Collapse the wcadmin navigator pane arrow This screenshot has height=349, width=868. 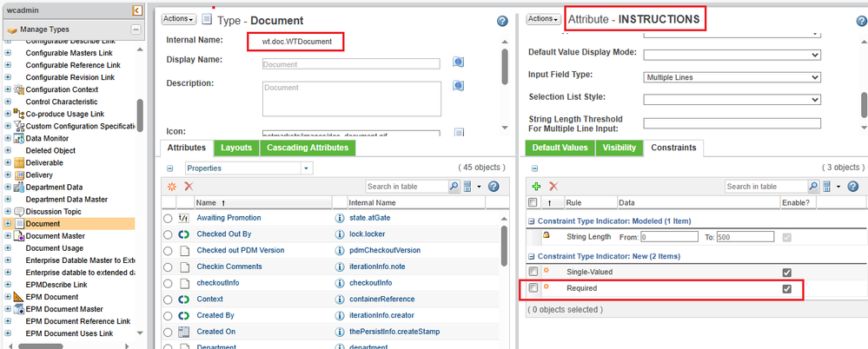[x=137, y=10]
